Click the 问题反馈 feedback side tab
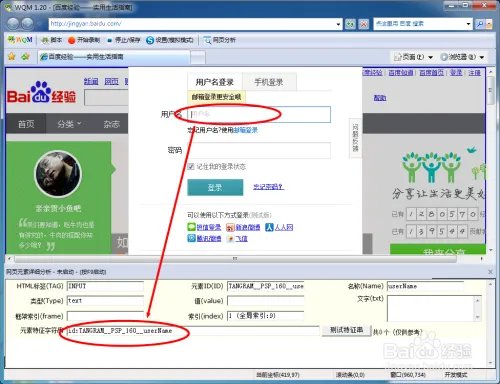Viewport: 500px width, 384px height. tap(355, 137)
